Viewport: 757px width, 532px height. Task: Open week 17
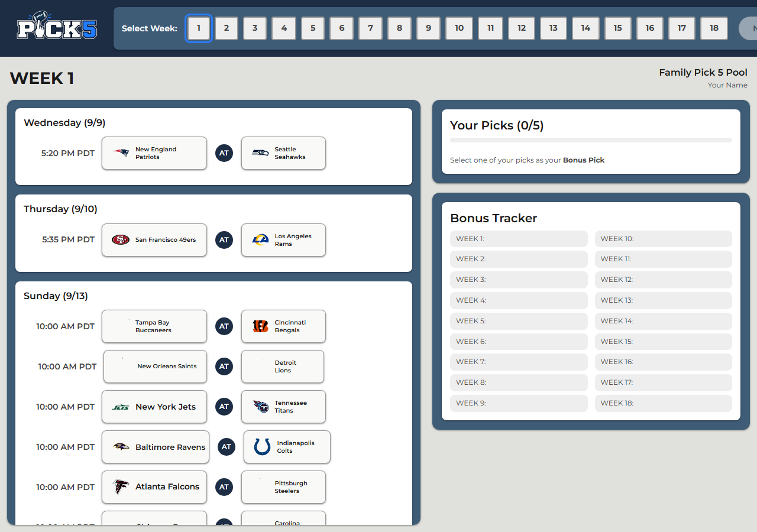click(x=682, y=28)
